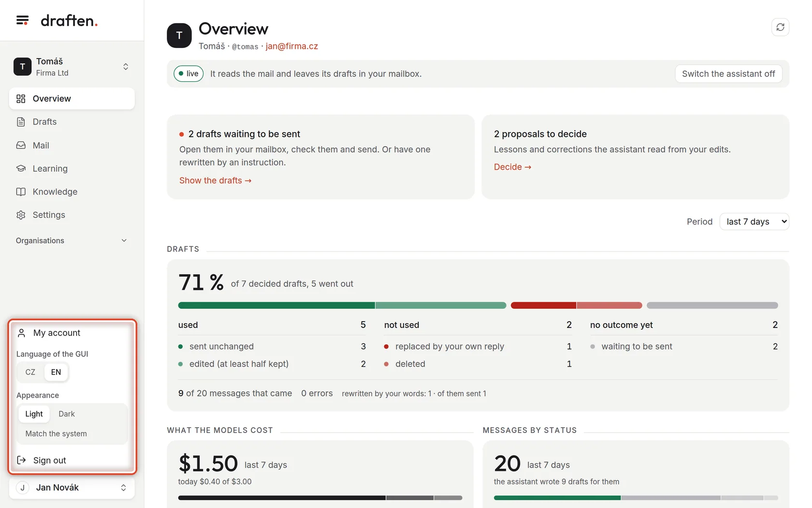Click the 2 drafts waiting to be sent card
The width and height of the screenshot is (812, 508).
(x=321, y=157)
